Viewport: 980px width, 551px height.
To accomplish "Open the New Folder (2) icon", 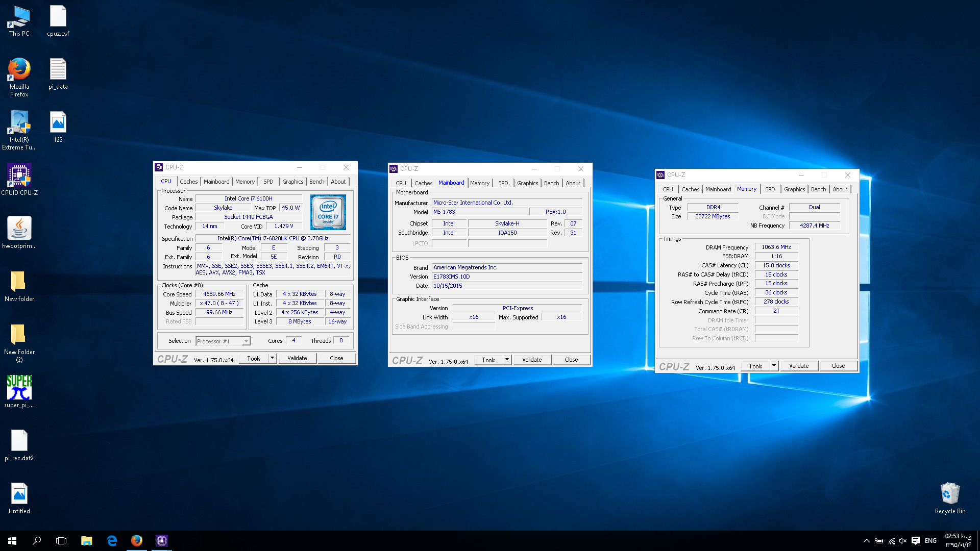I will click(x=19, y=343).
